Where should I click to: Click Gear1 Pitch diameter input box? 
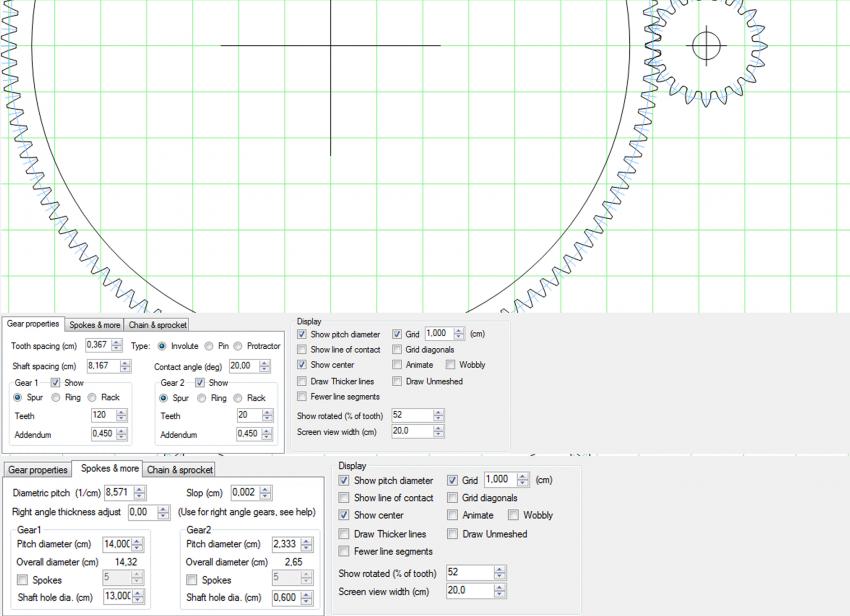(x=116, y=544)
